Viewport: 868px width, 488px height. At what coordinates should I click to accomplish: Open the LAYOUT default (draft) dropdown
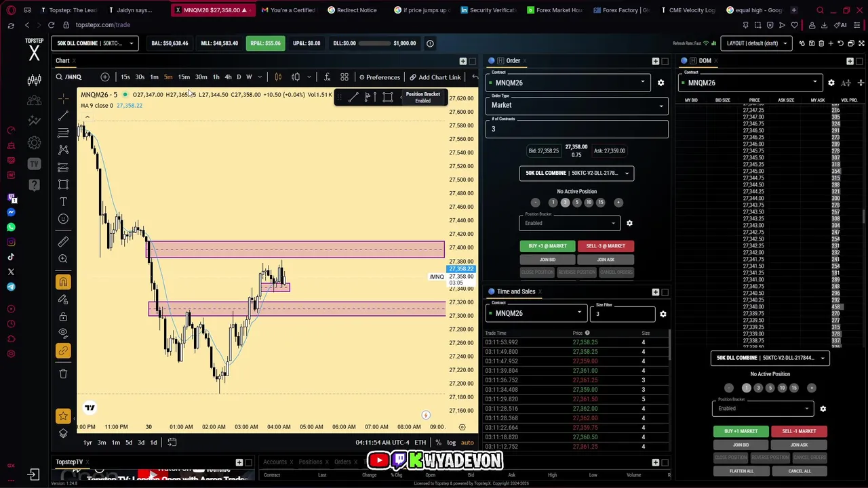point(756,43)
